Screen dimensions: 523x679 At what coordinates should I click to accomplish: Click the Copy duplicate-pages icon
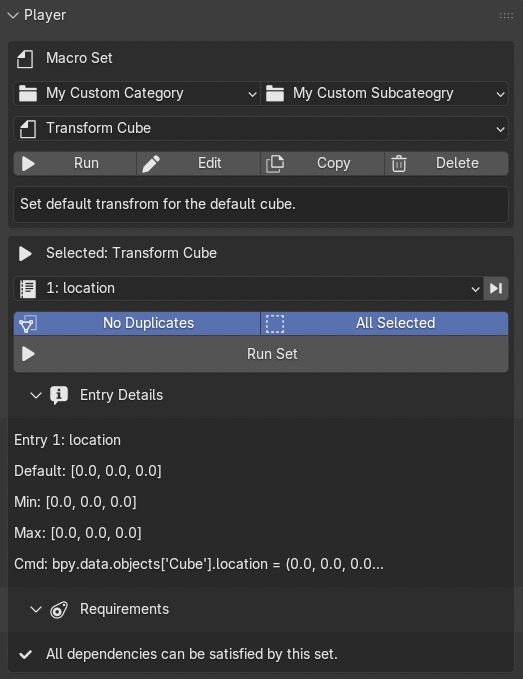[x=275, y=164]
